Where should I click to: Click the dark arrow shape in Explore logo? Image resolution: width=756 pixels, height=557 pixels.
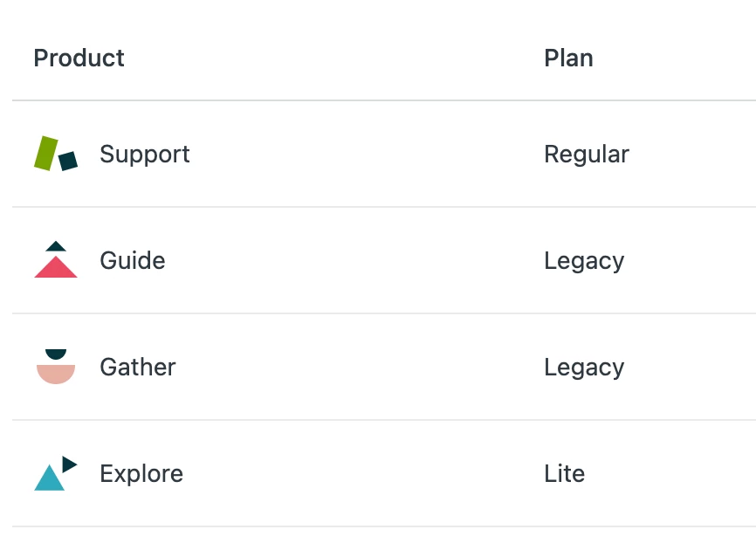pos(70,464)
